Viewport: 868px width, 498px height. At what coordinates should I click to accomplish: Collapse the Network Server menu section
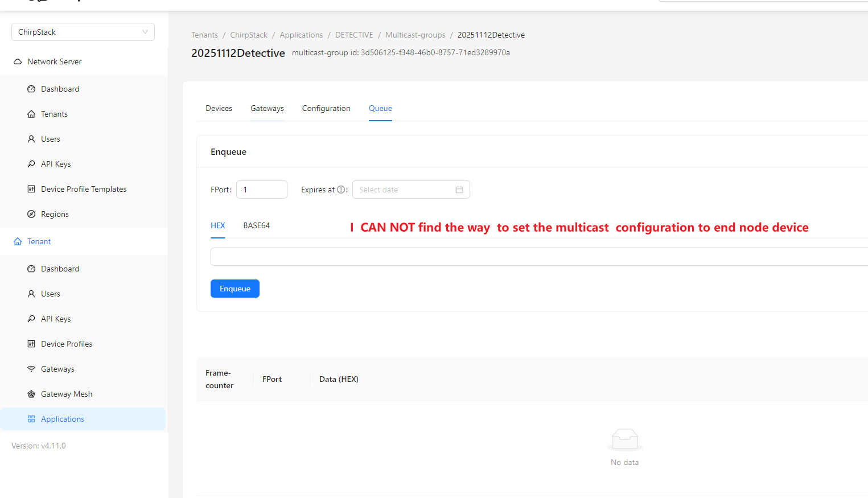coord(54,61)
